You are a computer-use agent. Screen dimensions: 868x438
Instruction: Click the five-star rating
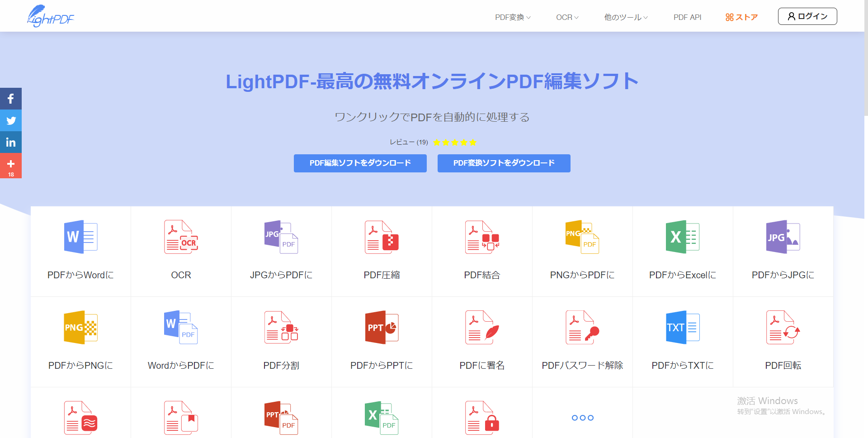tap(455, 142)
